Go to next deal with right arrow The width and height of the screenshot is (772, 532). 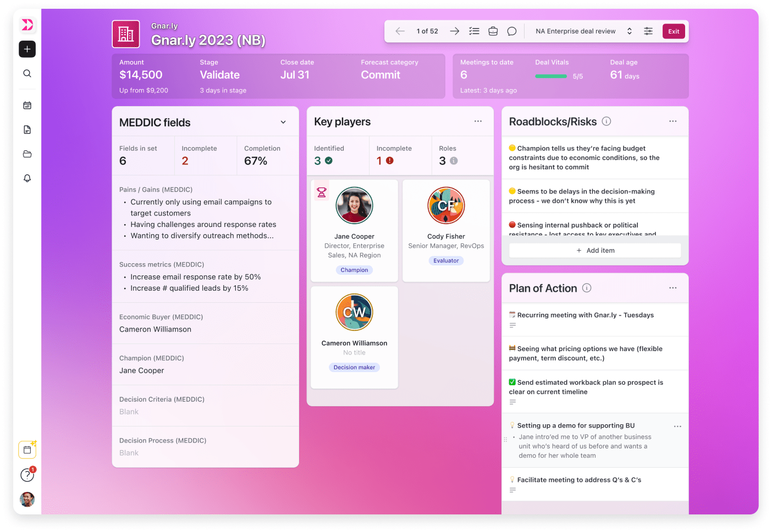pos(454,31)
